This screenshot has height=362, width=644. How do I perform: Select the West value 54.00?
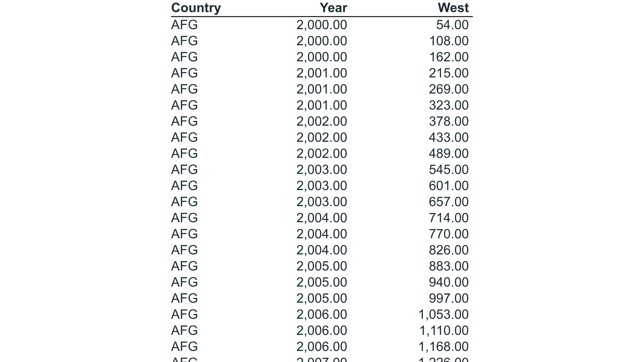[x=452, y=25]
